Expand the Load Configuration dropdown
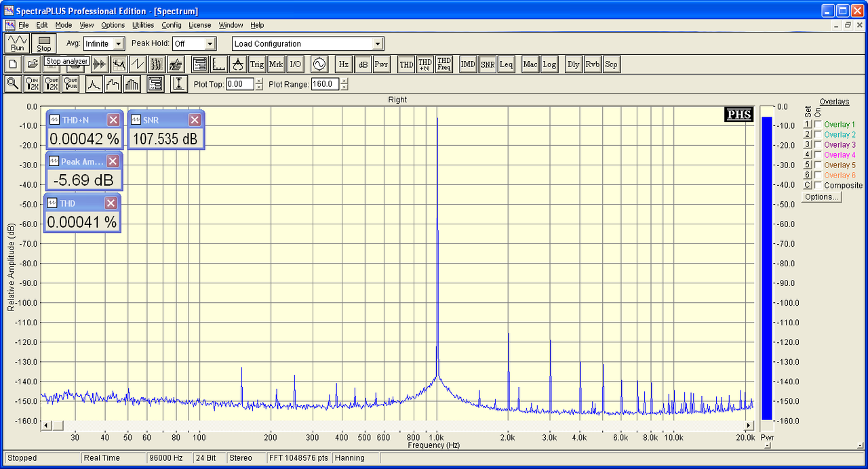This screenshot has height=469, width=868. pyautogui.click(x=378, y=43)
